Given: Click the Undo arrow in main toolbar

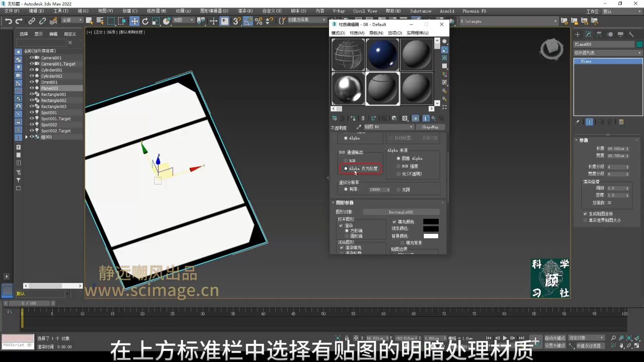Looking at the screenshot, I should pyautogui.click(x=8, y=21).
